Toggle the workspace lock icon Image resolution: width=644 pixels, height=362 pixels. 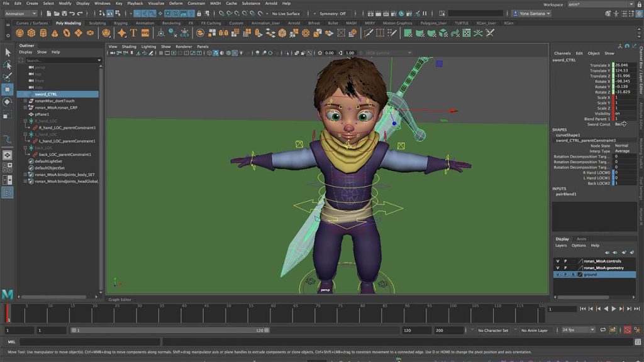639,4
